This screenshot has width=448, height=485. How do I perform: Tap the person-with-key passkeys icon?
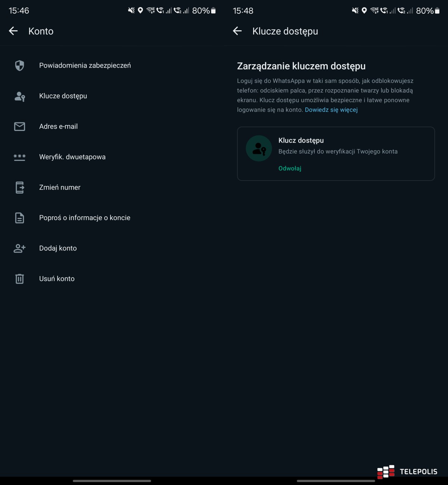click(x=19, y=96)
